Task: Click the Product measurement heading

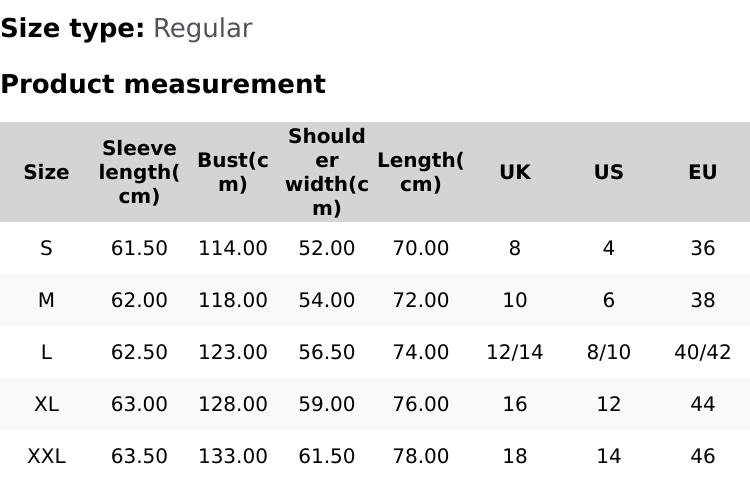Action: (163, 84)
